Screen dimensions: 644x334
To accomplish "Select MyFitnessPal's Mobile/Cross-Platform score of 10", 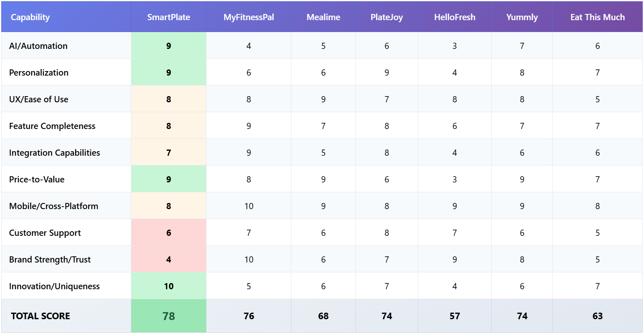I will [249, 206].
